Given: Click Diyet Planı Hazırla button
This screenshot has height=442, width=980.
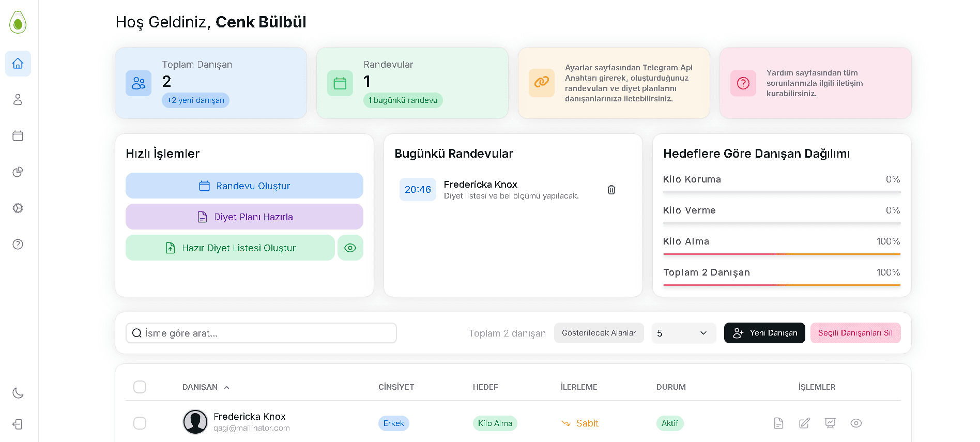Looking at the screenshot, I should 244,217.
